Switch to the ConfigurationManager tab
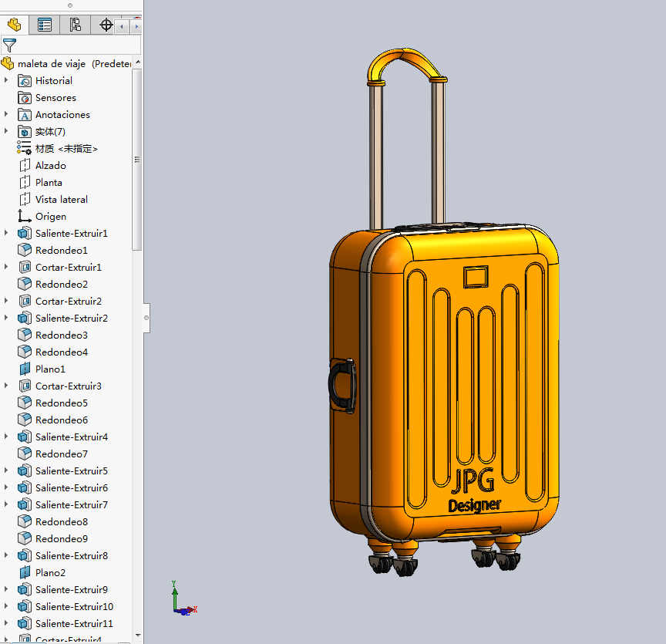The height and width of the screenshot is (644, 666). coord(76,25)
